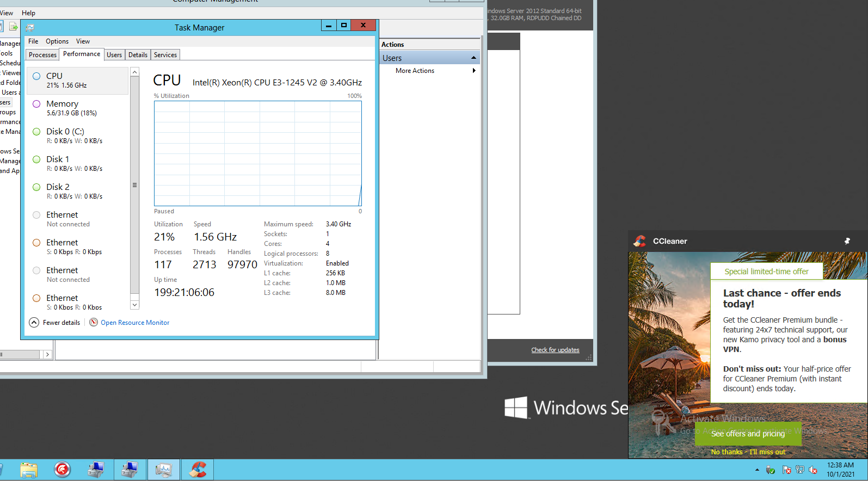868x481 pixels.
Task: Switch to the Processes tab
Action: [x=42, y=55]
